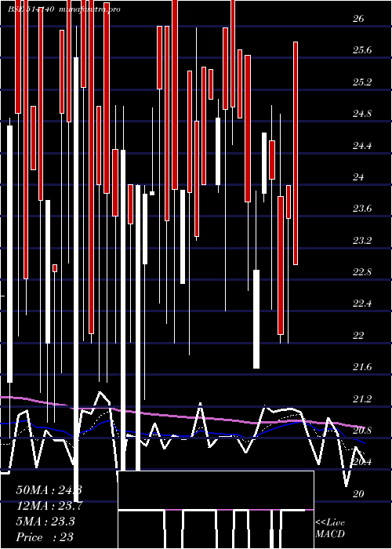
Task: Click the '<<Live MACD' label
Action: click(x=330, y=528)
